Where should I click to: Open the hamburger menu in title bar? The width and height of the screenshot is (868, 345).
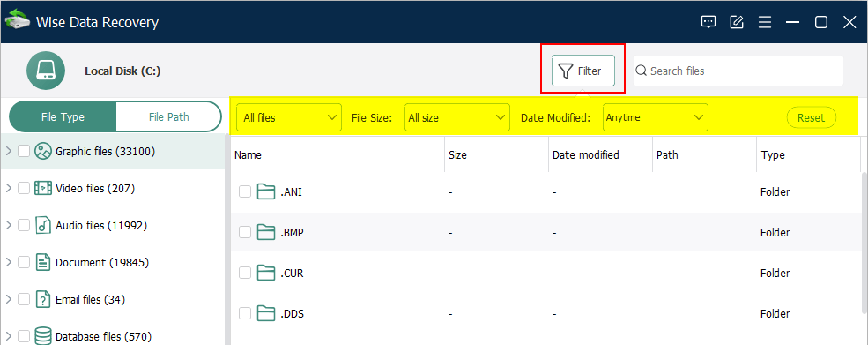tap(765, 22)
